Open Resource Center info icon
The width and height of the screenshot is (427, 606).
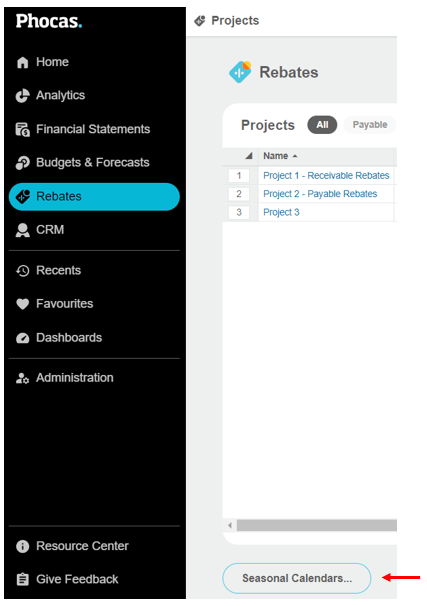[22, 546]
